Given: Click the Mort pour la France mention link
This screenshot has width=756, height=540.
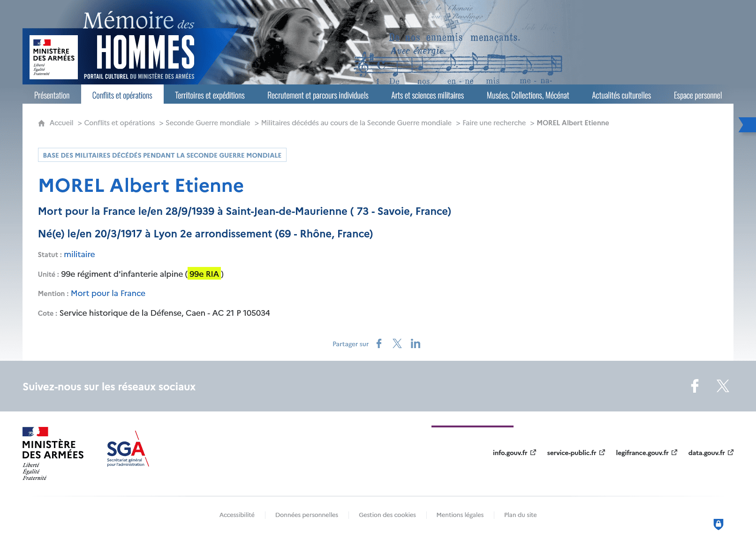Looking at the screenshot, I should (x=108, y=293).
